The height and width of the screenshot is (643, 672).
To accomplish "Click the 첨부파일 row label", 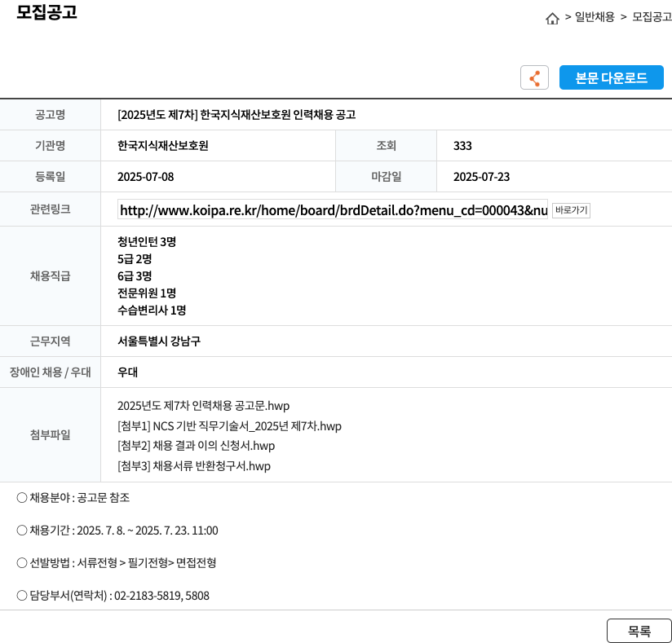I will pyautogui.click(x=50, y=435).
